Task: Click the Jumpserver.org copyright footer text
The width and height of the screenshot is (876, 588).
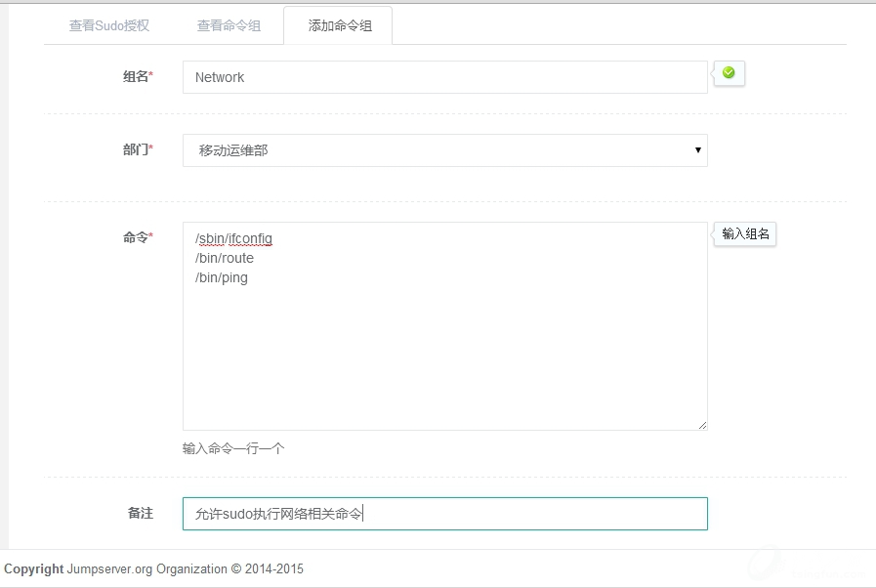Action: click(x=153, y=569)
